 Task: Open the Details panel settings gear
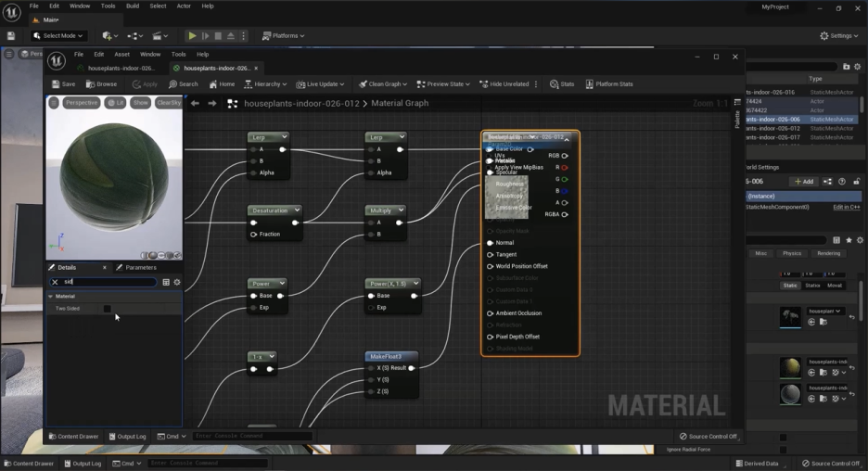point(177,282)
